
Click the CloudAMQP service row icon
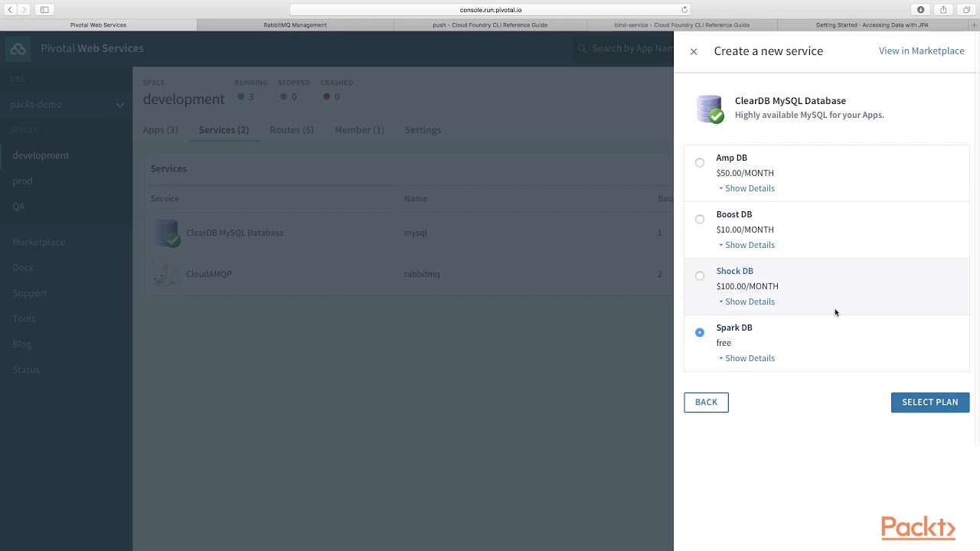click(x=166, y=274)
